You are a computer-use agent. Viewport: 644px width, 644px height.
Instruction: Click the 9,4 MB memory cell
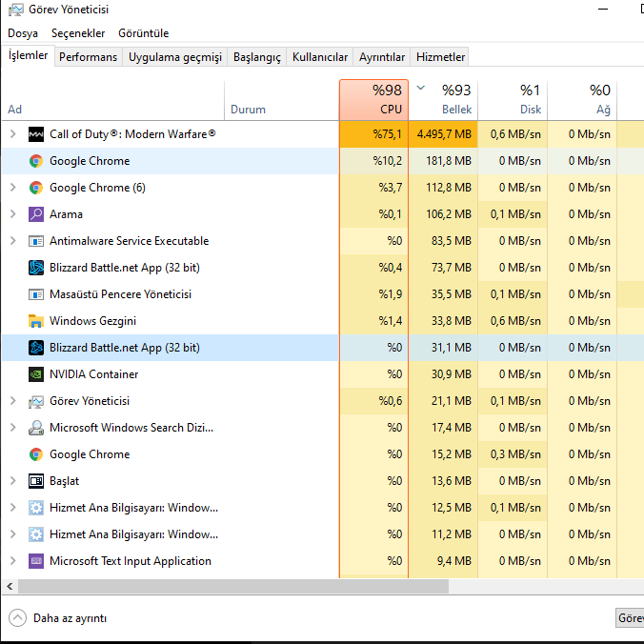443,561
